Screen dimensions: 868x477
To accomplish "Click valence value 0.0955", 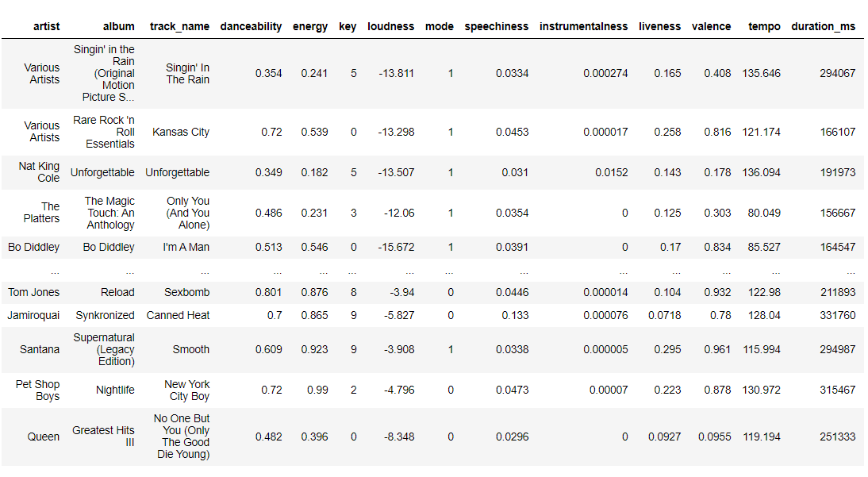I will [715, 437].
